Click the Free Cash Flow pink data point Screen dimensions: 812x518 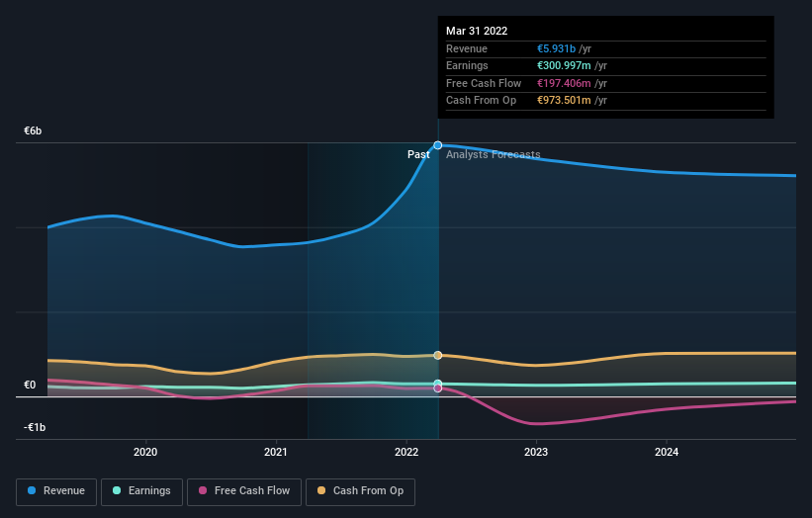pyautogui.click(x=438, y=388)
